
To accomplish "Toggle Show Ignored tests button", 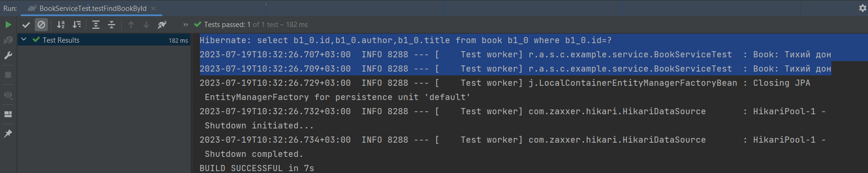I will (x=41, y=25).
